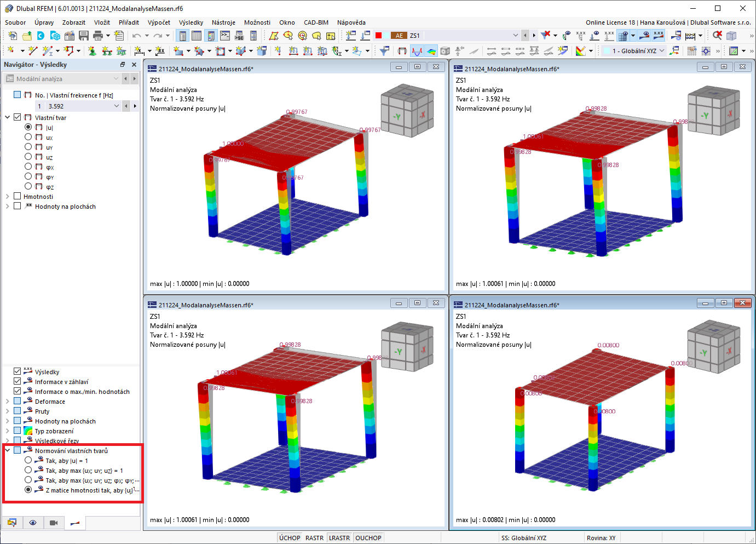The height and width of the screenshot is (544, 756).
Task: Expand the 'Hmotnosti' tree branch
Action: tap(8, 196)
